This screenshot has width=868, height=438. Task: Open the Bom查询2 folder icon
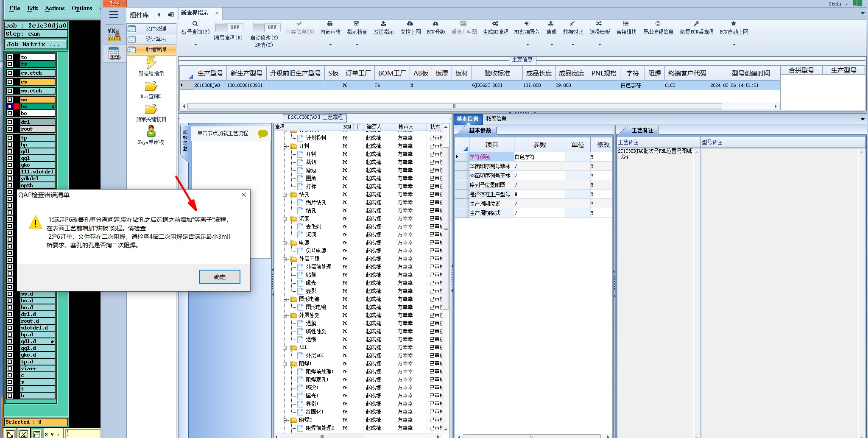click(x=151, y=86)
